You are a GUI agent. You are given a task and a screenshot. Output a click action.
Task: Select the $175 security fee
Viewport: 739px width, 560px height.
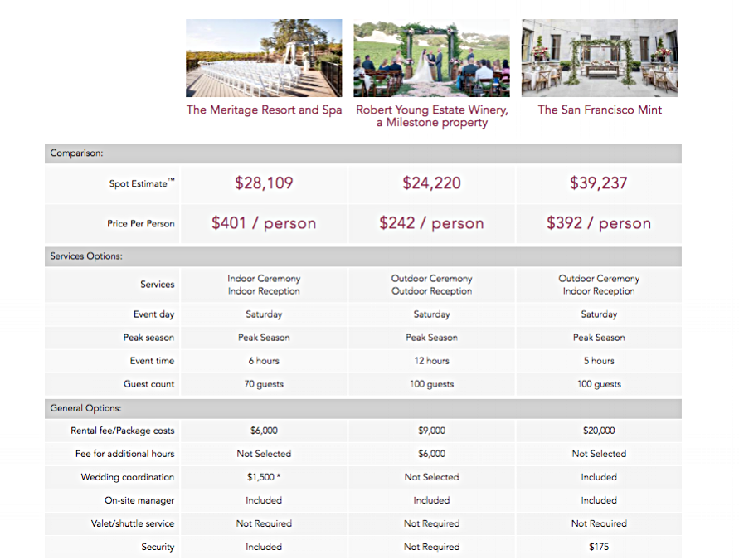tap(599, 547)
